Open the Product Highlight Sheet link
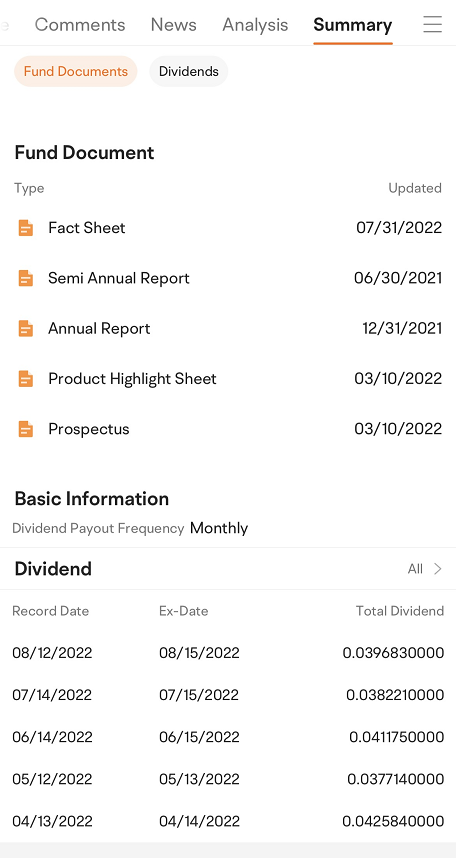The height and width of the screenshot is (858, 457). click(x=132, y=379)
